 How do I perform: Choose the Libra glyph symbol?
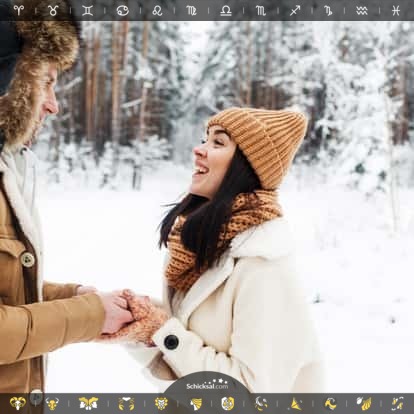pyautogui.click(x=226, y=11)
